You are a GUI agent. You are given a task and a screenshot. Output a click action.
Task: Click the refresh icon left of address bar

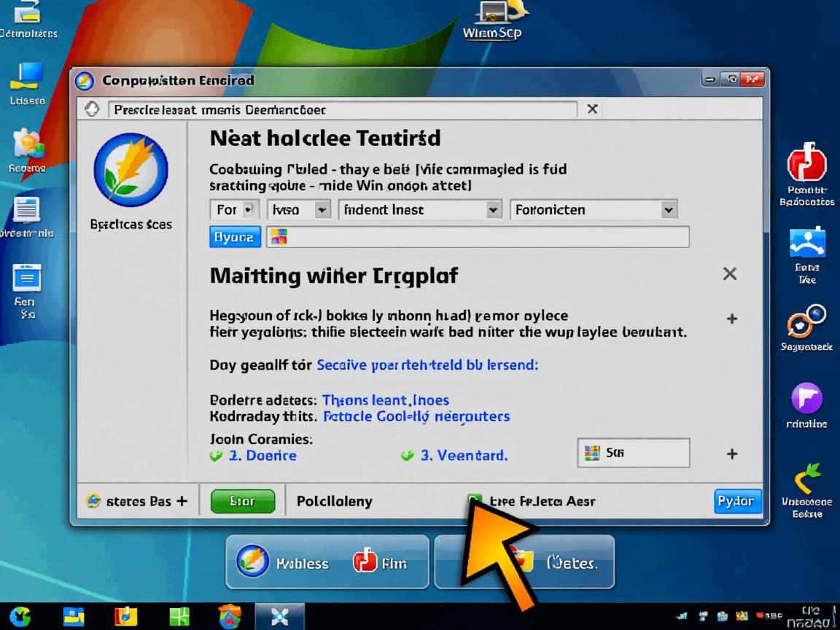[x=92, y=109]
